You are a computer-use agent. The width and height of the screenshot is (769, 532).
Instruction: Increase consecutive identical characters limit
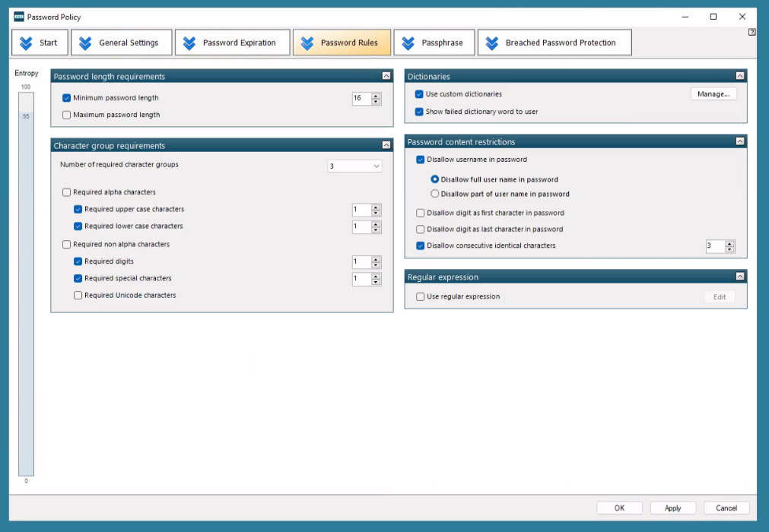click(x=729, y=243)
